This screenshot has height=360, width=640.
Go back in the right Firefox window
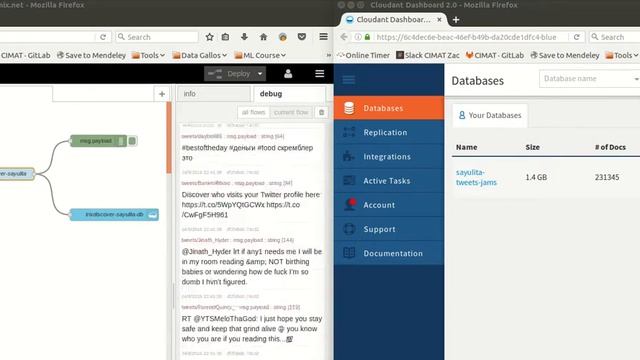[344, 37]
